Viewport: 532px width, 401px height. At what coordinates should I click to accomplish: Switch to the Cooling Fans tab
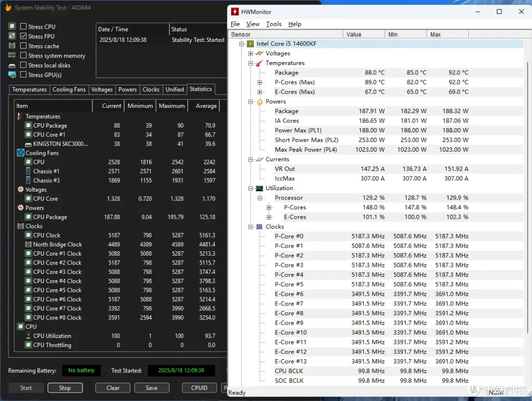coord(69,90)
